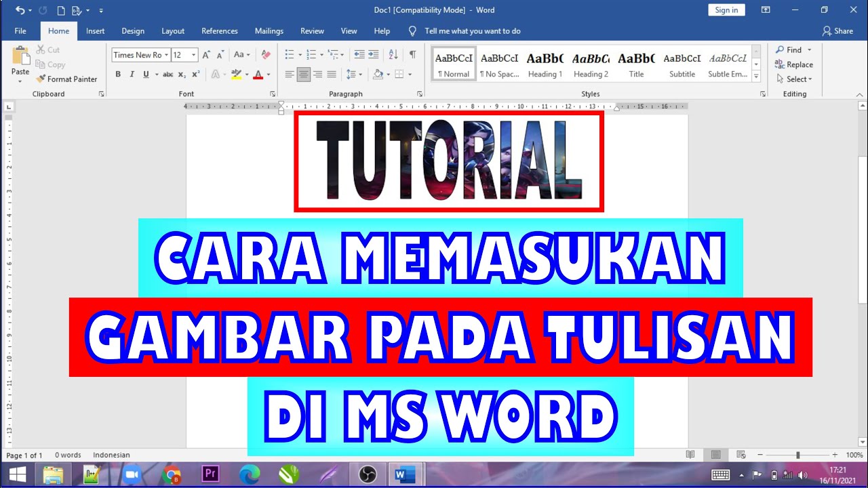Click the zoom slider handle
The height and width of the screenshot is (488, 868).
click(798, 455)
